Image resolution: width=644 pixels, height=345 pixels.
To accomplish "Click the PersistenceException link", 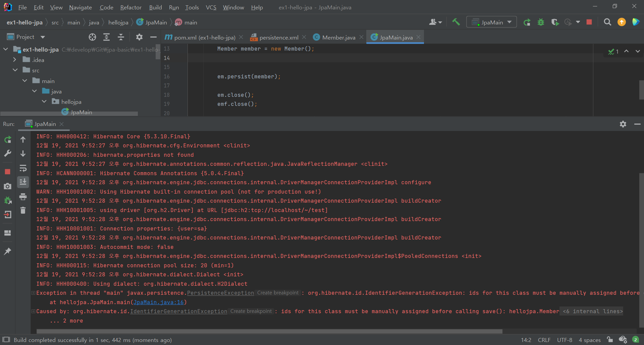I will [220, 293].
